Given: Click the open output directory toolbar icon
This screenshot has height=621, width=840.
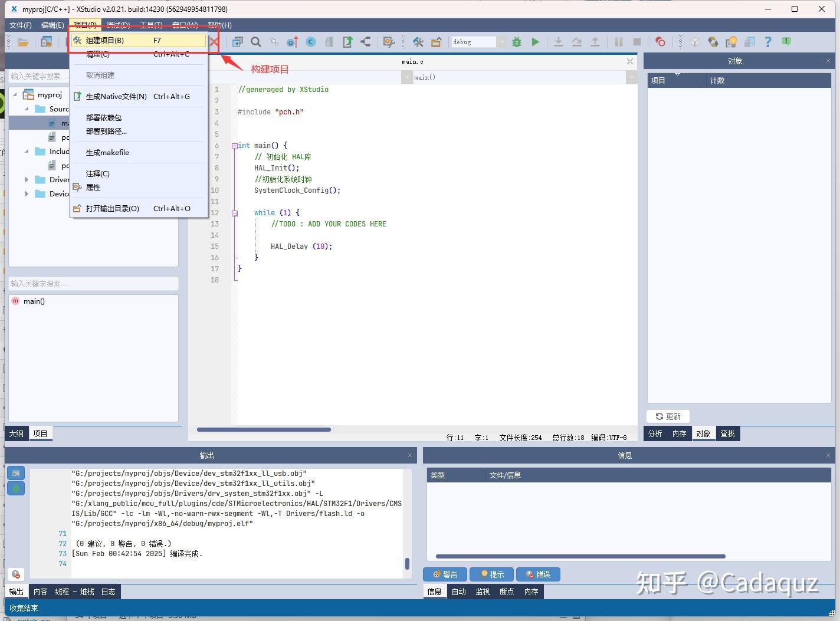Looking at the screenshot, I should click(x=437, y=42).
